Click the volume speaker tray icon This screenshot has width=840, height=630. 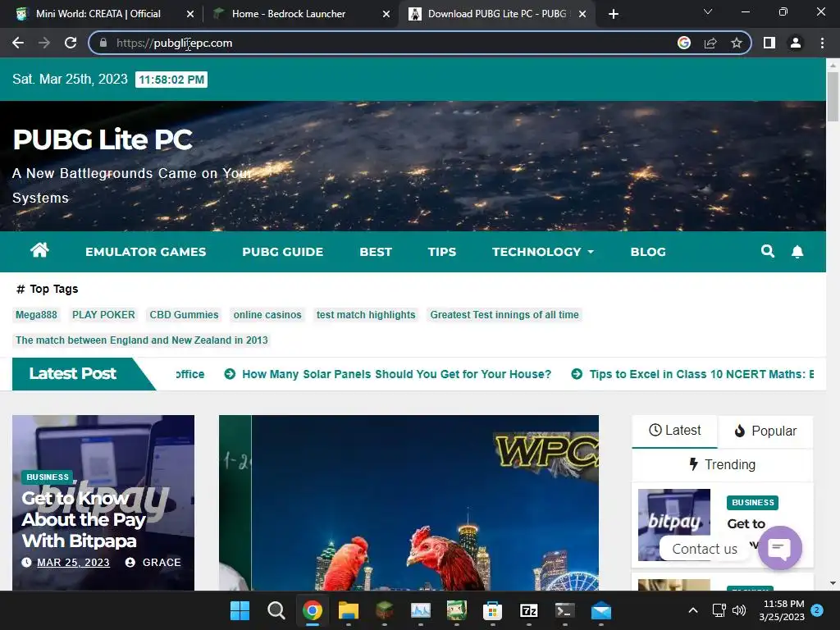pos(739,610)
